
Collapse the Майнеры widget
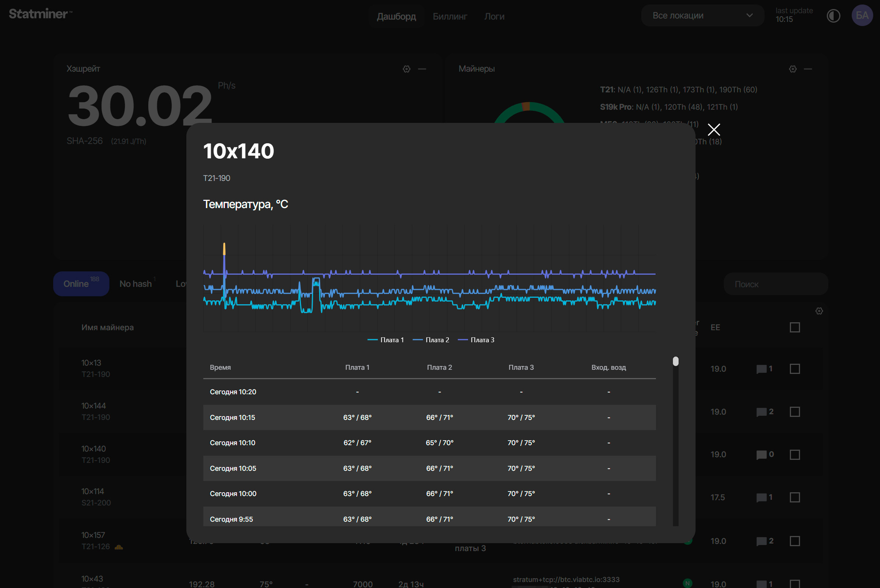point(808,69)
